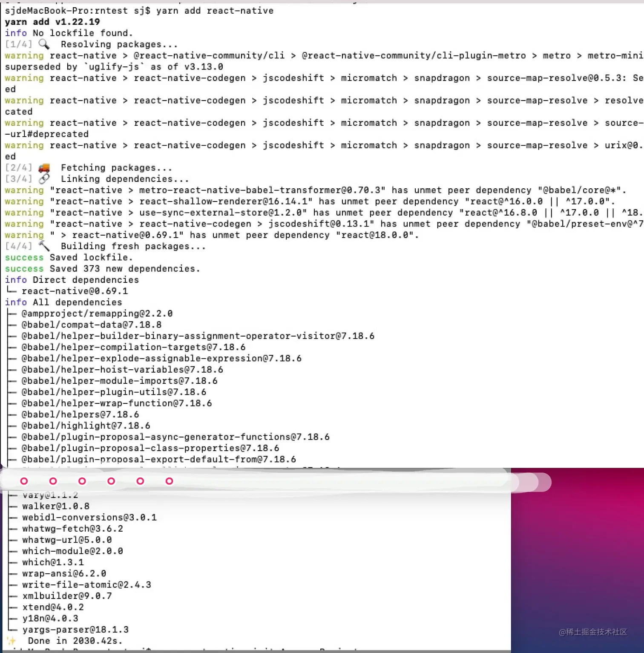Click the write-file-atomic@2.4.3 entry
Screen dimensions: 644x653
(87, 584)
